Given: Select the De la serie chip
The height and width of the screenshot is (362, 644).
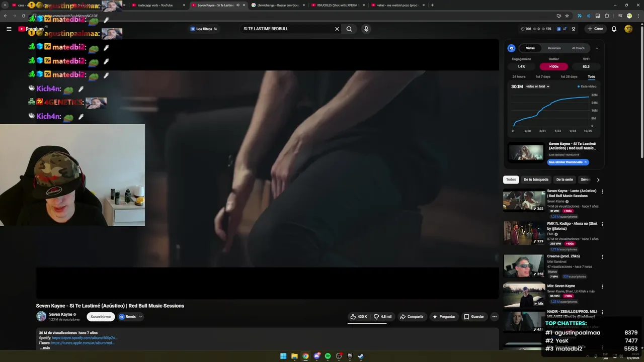Looking at the screenshot, I should 565,179.
